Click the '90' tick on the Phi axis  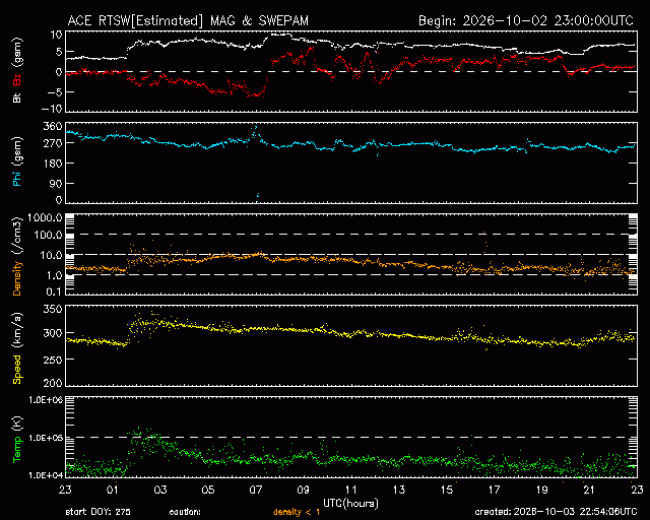(x=56, y=184)
